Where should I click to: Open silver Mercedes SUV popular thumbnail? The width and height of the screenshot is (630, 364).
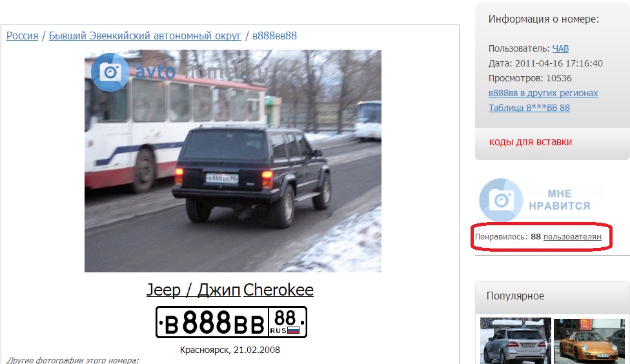(516, 341)
